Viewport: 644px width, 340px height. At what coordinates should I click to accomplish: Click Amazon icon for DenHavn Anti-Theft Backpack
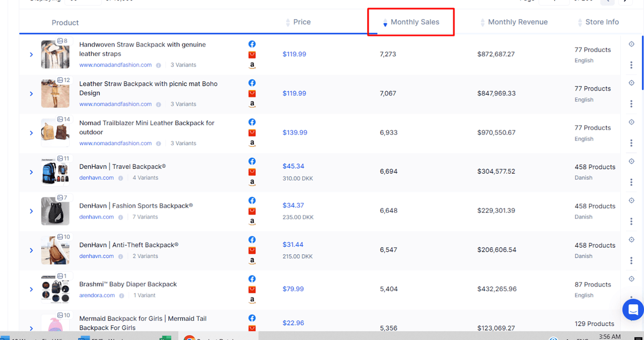click(252, 261)
